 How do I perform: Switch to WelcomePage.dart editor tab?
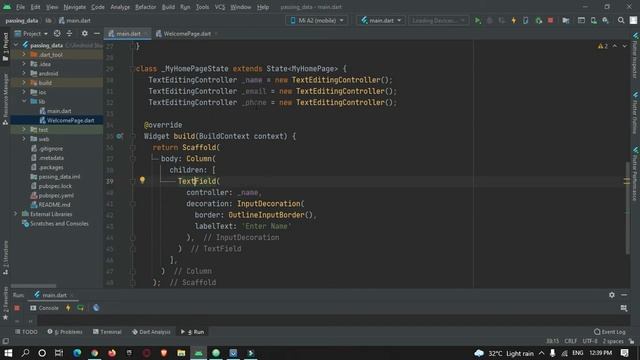coord(187,34)
